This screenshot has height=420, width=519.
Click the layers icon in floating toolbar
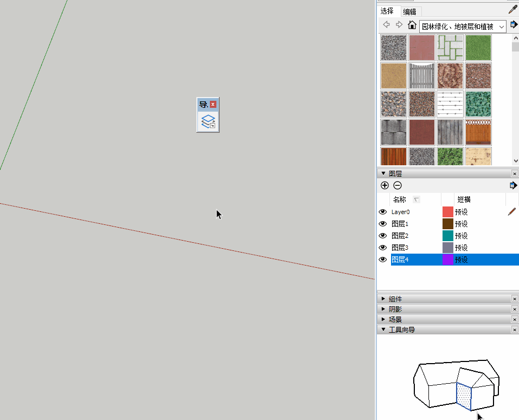pyautogui.click(x=208, y=121)
